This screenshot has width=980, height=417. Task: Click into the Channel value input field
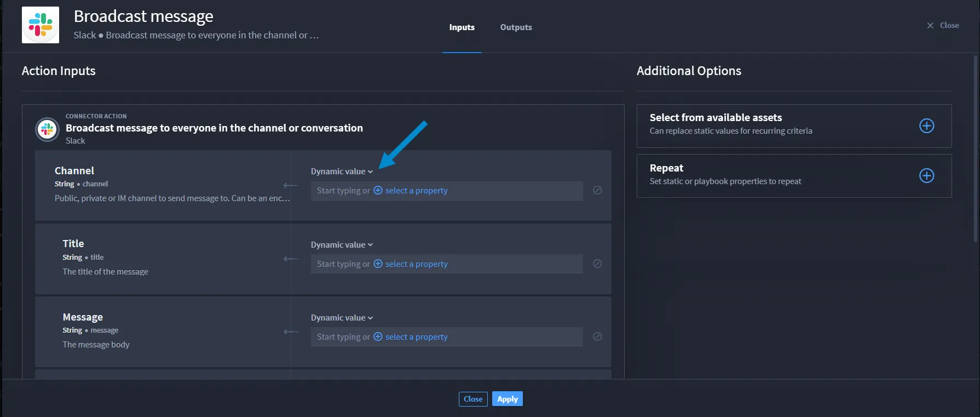447,191
